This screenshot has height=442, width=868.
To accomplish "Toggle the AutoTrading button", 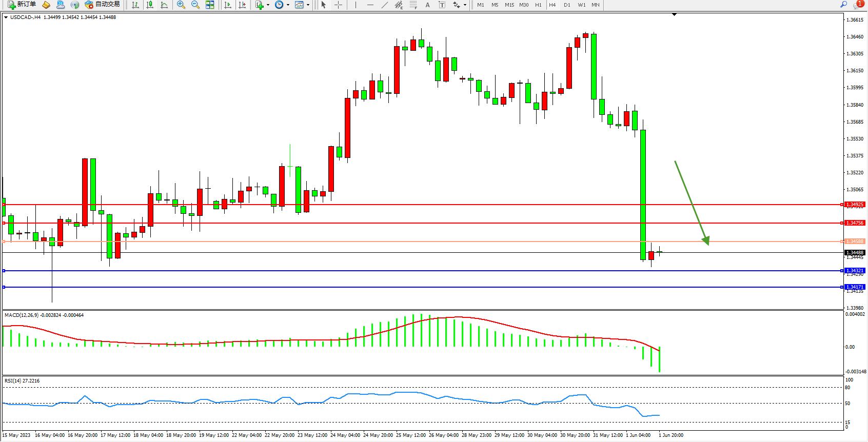I will pos(103,5).
